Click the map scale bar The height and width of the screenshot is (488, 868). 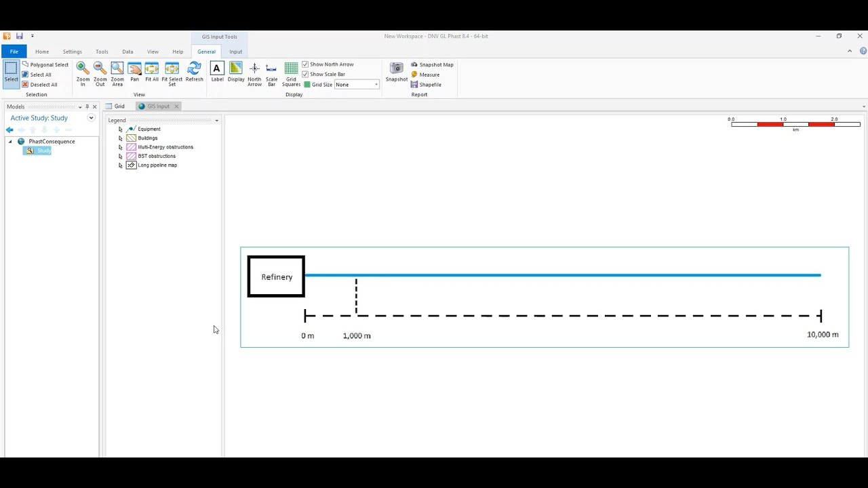795,124
